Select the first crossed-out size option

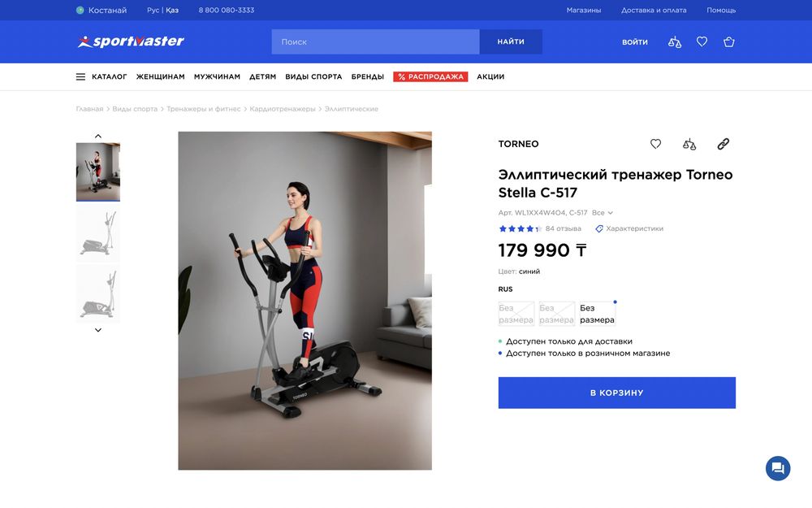pos(516,314)
